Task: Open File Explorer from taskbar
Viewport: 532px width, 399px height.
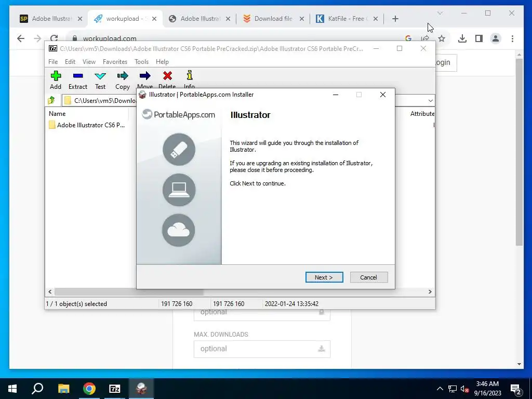Action: pos(63,389)
